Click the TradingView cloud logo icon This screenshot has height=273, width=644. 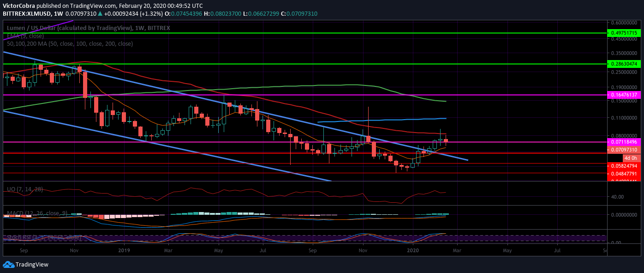8,265
